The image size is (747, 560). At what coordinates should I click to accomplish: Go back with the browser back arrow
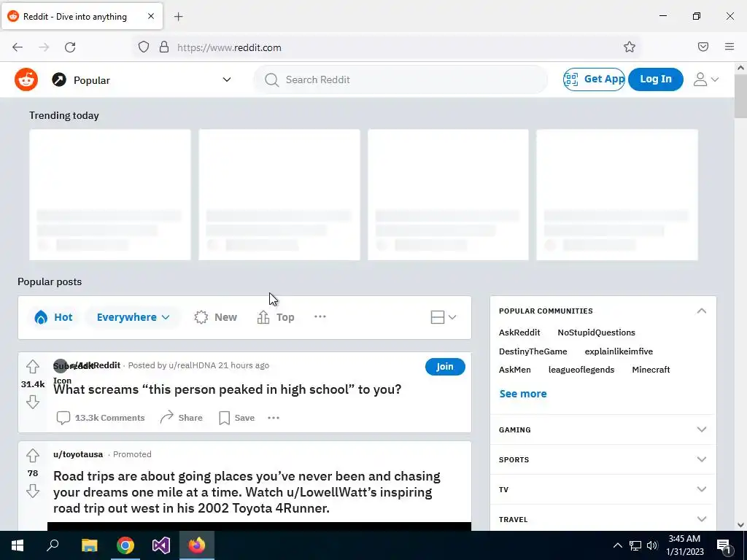tap(18, 47)
